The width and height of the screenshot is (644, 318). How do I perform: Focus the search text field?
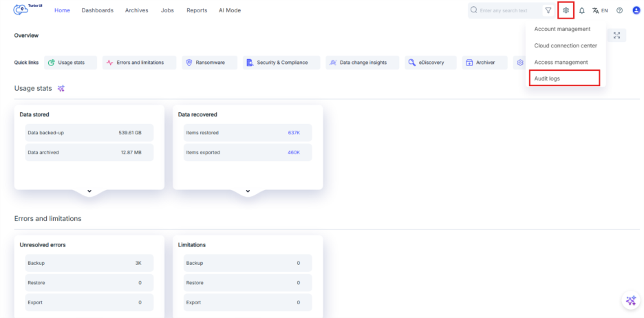(x=508, y=10)
